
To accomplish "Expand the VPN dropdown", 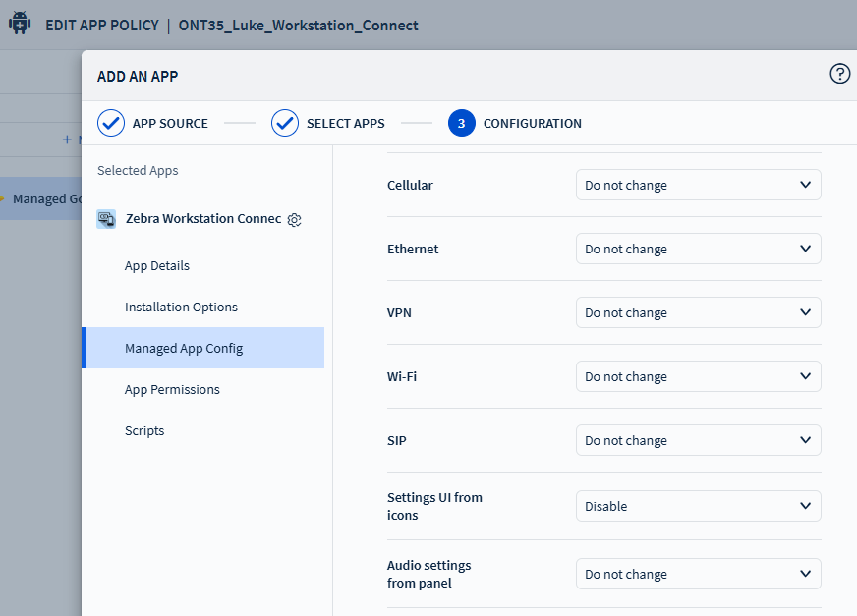I will (x=698, y=312).
